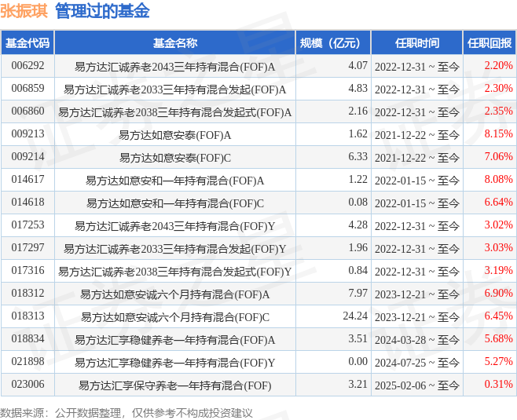The image size is (517, 420).
Task: Click the name 张振琪 in the title
Action: click(x=24, y=11)
